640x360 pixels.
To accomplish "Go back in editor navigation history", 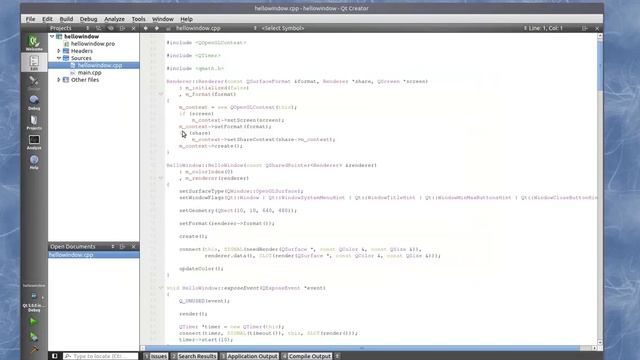I will [x=145, y=28].
